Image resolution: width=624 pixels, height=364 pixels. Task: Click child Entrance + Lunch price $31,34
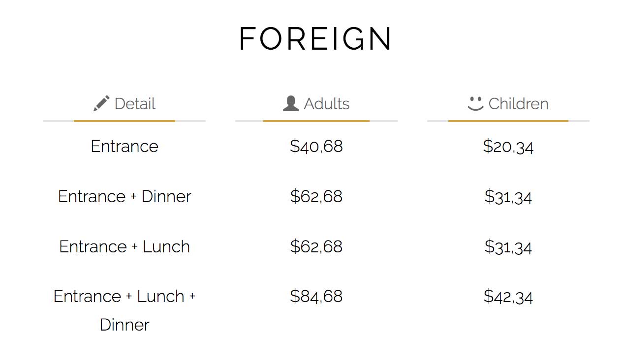tap(508, 247)
